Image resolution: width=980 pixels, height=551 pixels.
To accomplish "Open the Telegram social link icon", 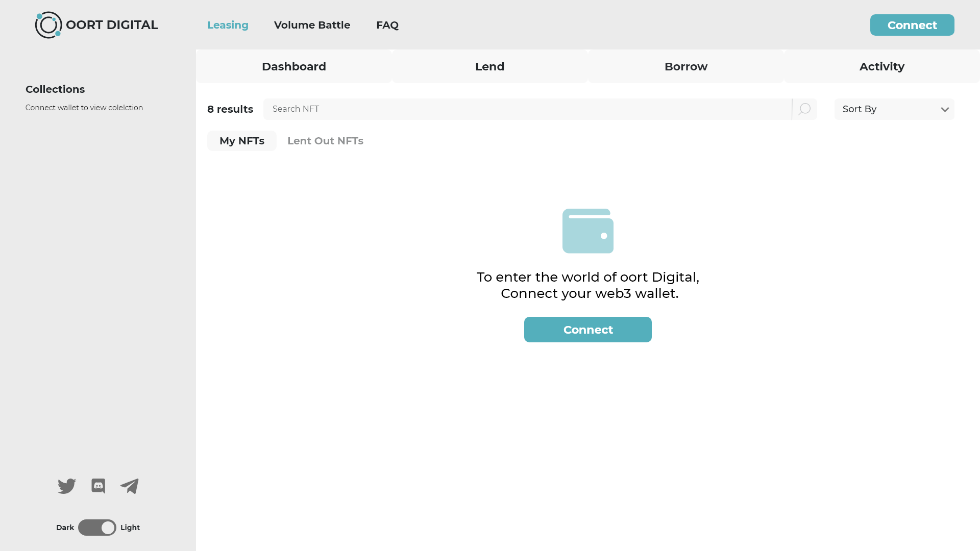I will (130, 486).
